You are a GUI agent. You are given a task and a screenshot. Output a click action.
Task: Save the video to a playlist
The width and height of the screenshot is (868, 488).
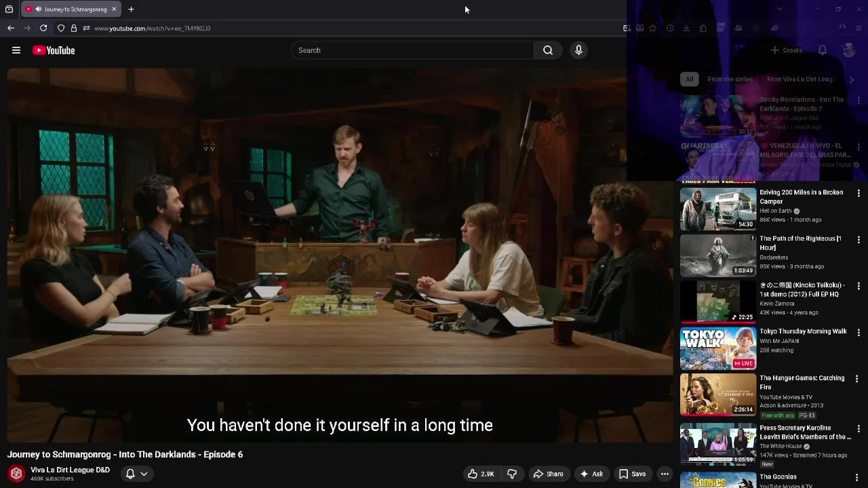pos(632,474)
